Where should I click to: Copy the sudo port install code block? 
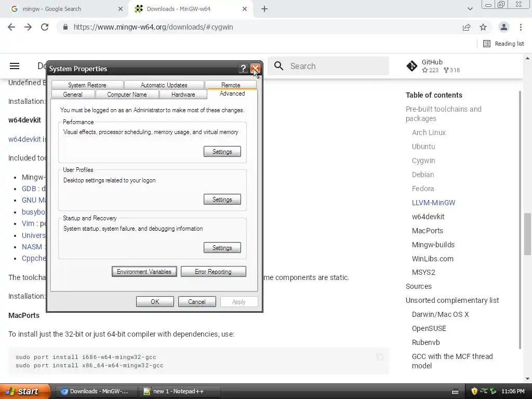click(380, 356)
